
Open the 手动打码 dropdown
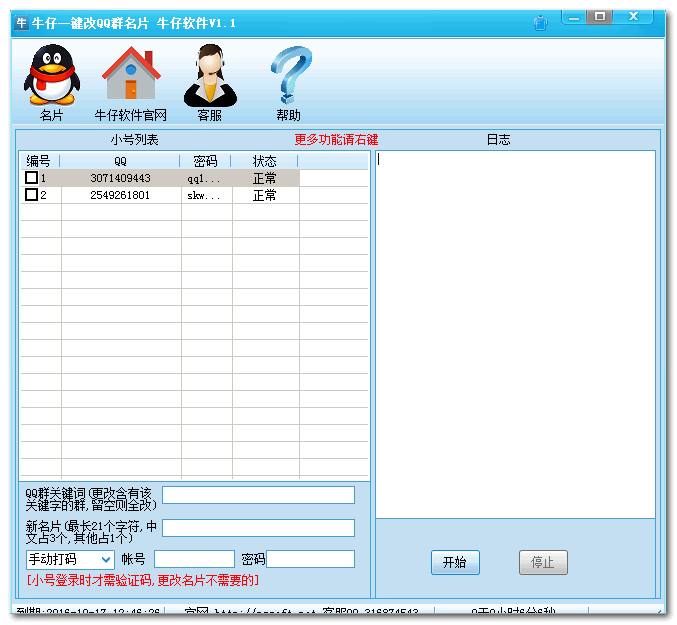[70, 560]
